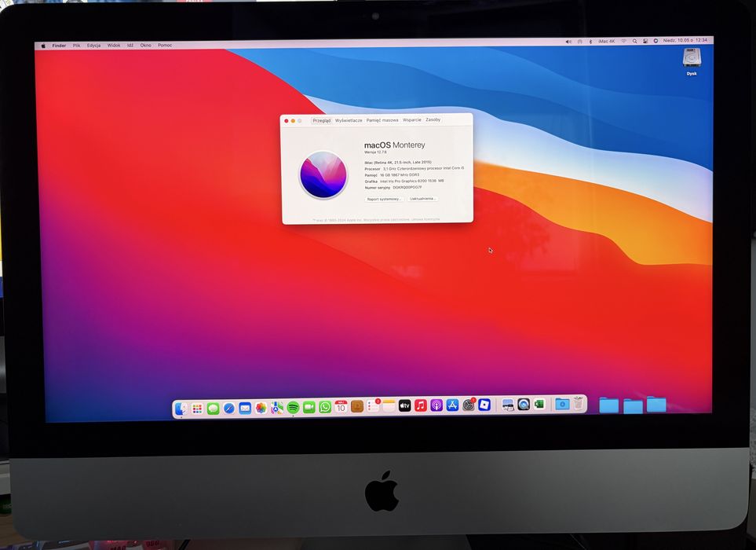Open Maps in the Dock
Viewport: 756px width, 550px height.
[277, 408]
